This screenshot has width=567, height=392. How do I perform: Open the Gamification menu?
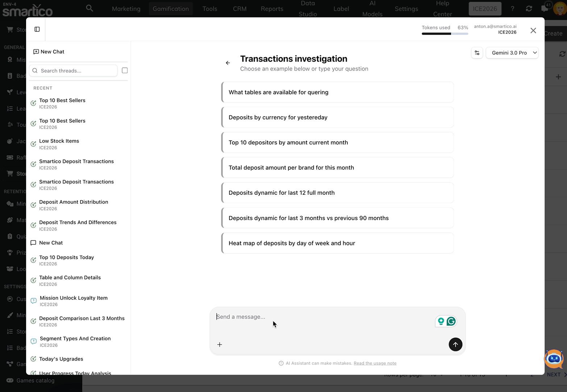coord(171,9)
